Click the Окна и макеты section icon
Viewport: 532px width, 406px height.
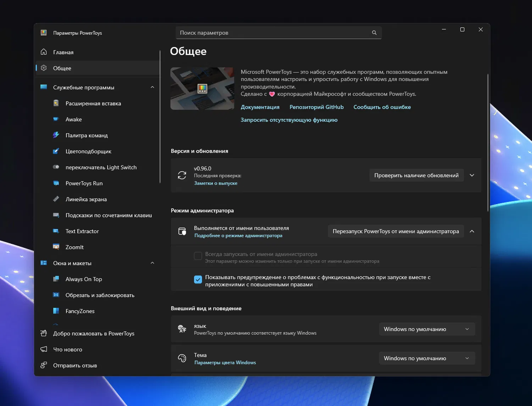pyautogui.click(x=44, y=263)
